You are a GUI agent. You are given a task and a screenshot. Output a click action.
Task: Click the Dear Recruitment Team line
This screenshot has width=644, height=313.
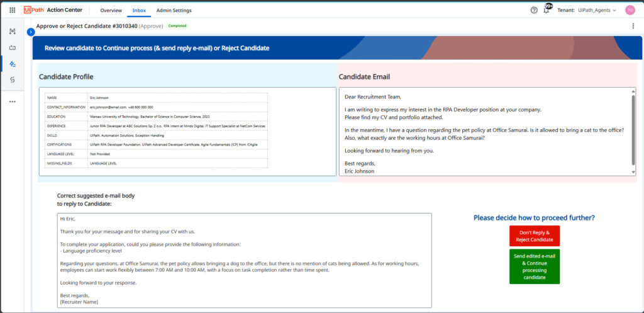372,97
